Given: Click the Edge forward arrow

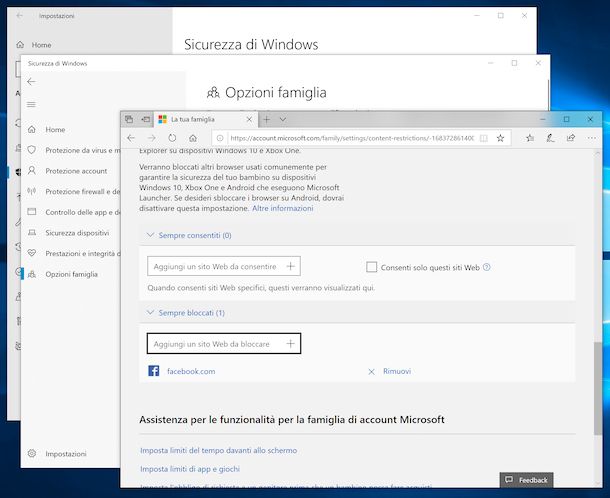Looking at the screenshot, I should pos(152,138).
